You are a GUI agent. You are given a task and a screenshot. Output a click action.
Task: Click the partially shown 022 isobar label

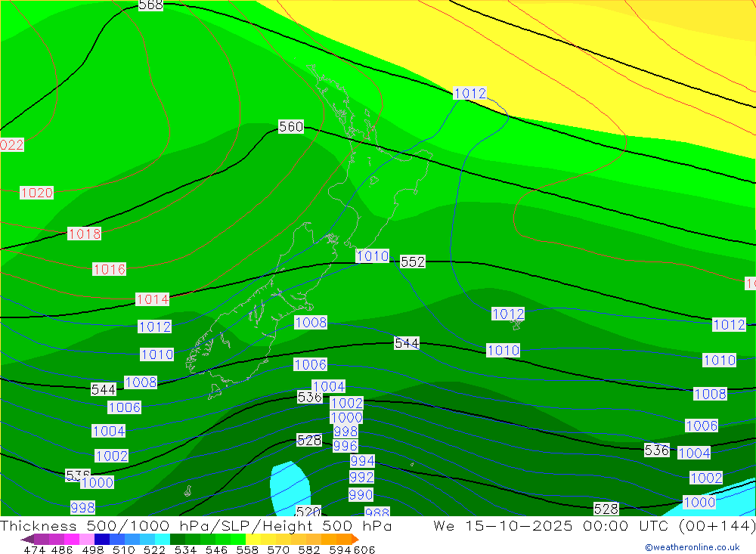[11, 145]
